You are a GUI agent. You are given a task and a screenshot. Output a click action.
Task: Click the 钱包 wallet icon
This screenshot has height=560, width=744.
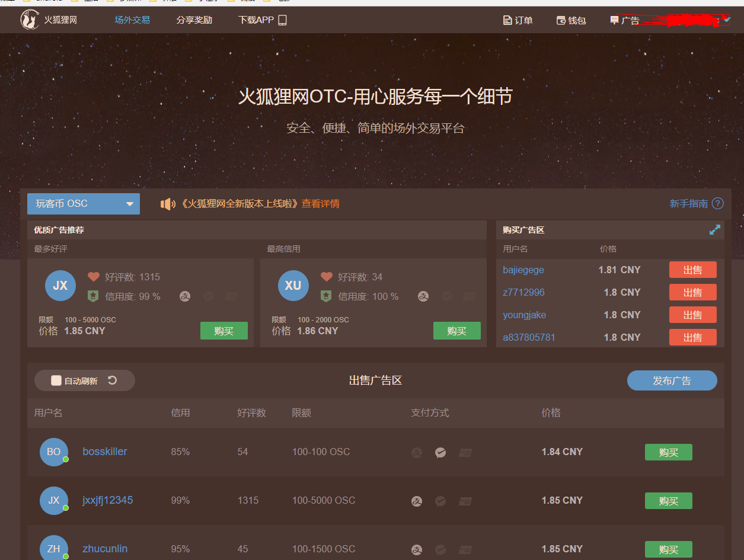point(561,20)
